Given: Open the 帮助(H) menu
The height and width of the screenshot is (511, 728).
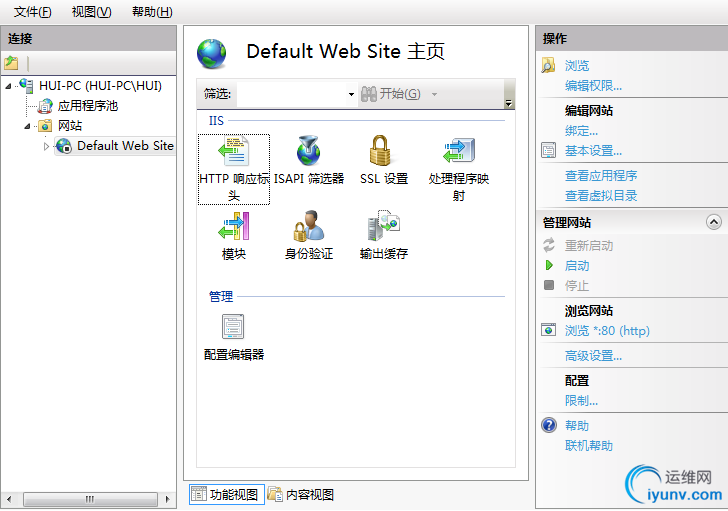Looking at the screenshot, I should pos(152,12).
